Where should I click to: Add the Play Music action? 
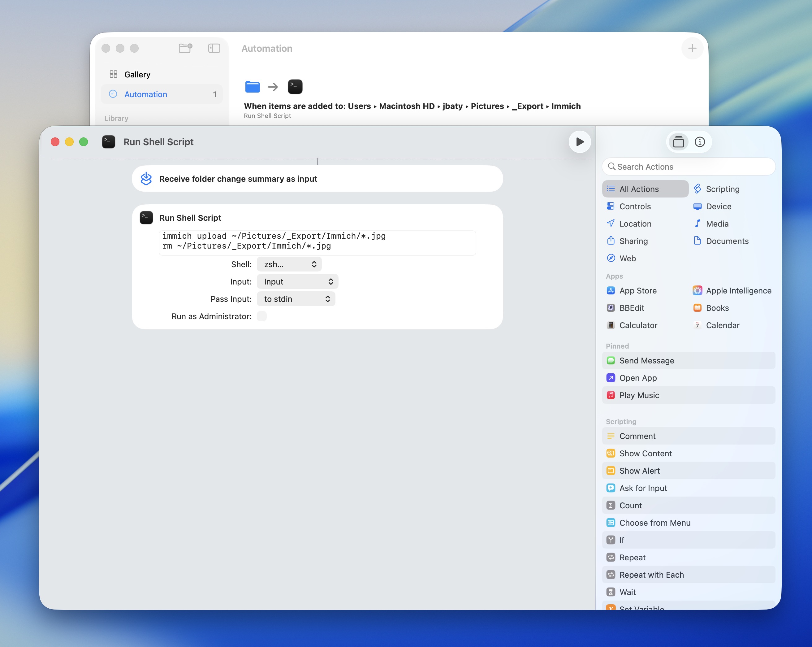(689, 395)
